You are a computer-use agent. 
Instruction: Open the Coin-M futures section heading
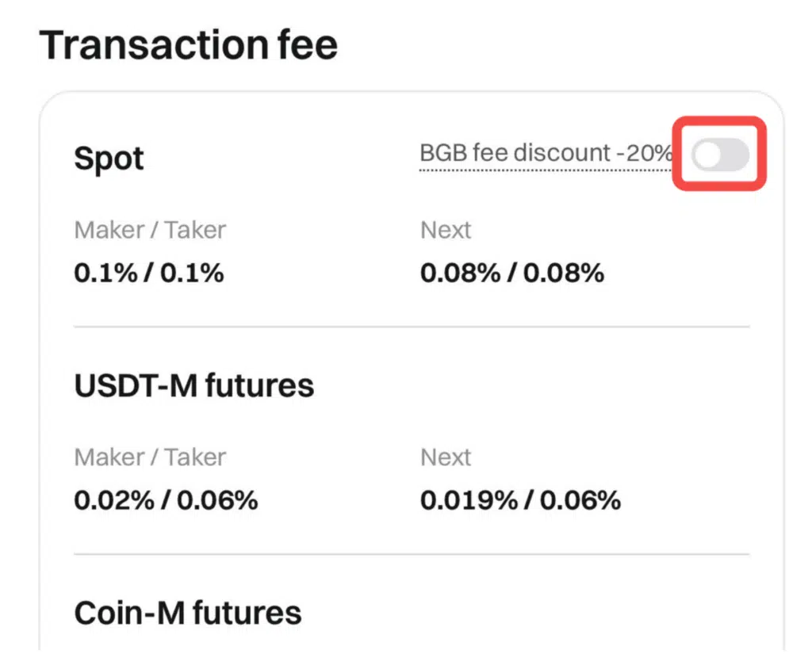pyautogui.click(x=188, y=613)
